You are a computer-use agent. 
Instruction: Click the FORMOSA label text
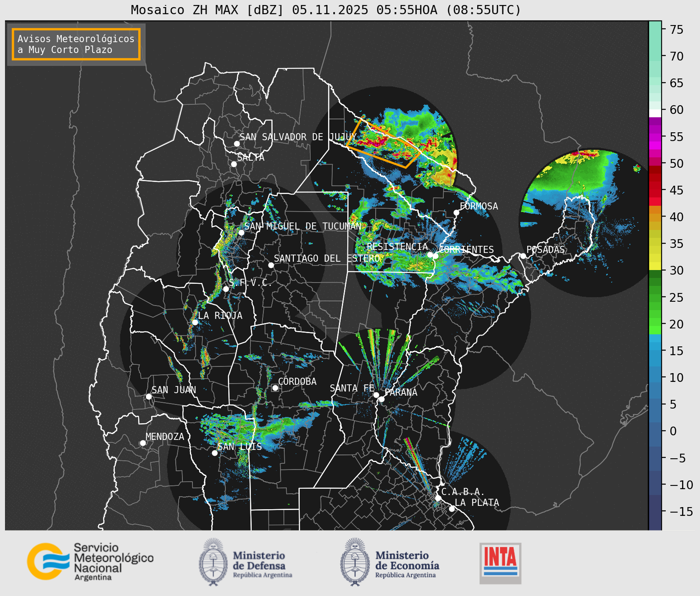[479, 206]
